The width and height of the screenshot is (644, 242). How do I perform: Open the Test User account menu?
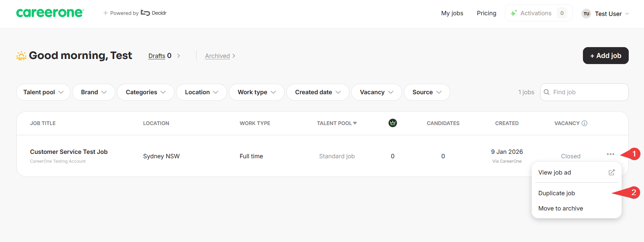pos(606,14)
